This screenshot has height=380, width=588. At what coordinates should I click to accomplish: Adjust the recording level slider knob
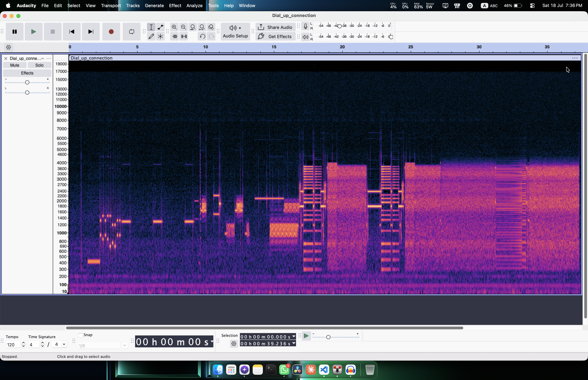tap(340, 26)
